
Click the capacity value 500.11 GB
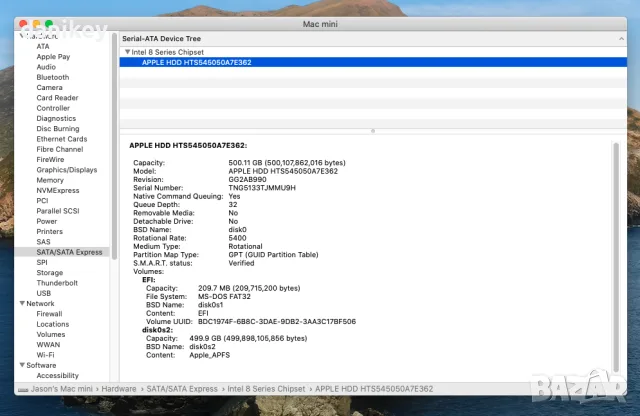pyautogui.click(x=287, y=162)
